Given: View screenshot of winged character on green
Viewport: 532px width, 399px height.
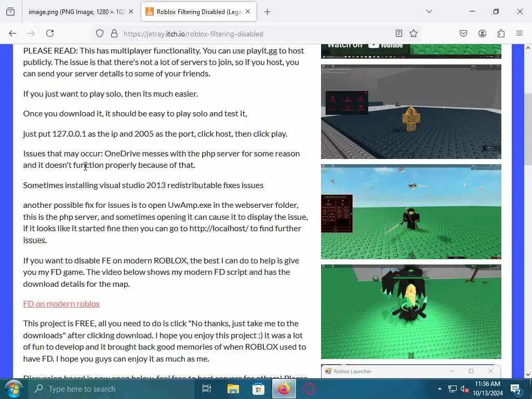Looking at the screenshot, I should (x=411, y=312).
